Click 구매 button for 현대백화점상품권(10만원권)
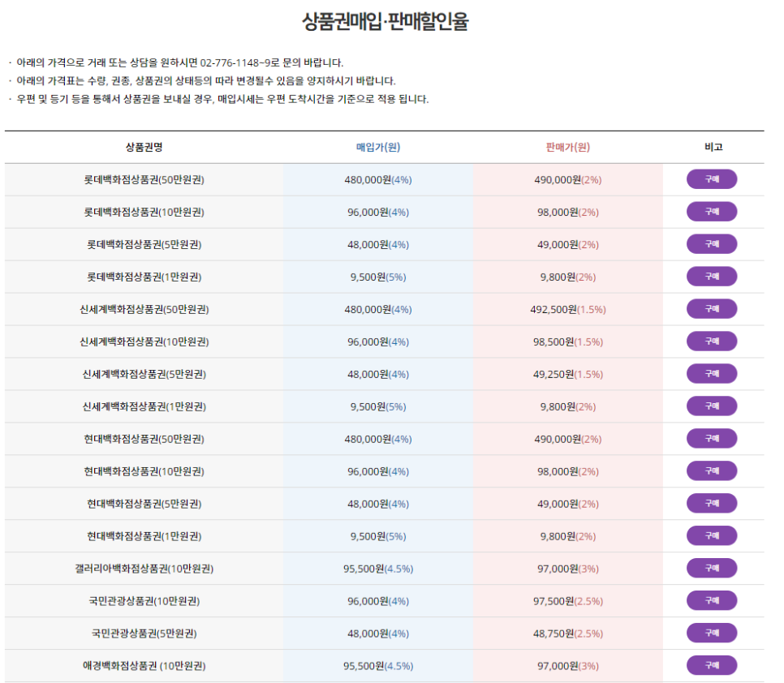 [712, 470]
